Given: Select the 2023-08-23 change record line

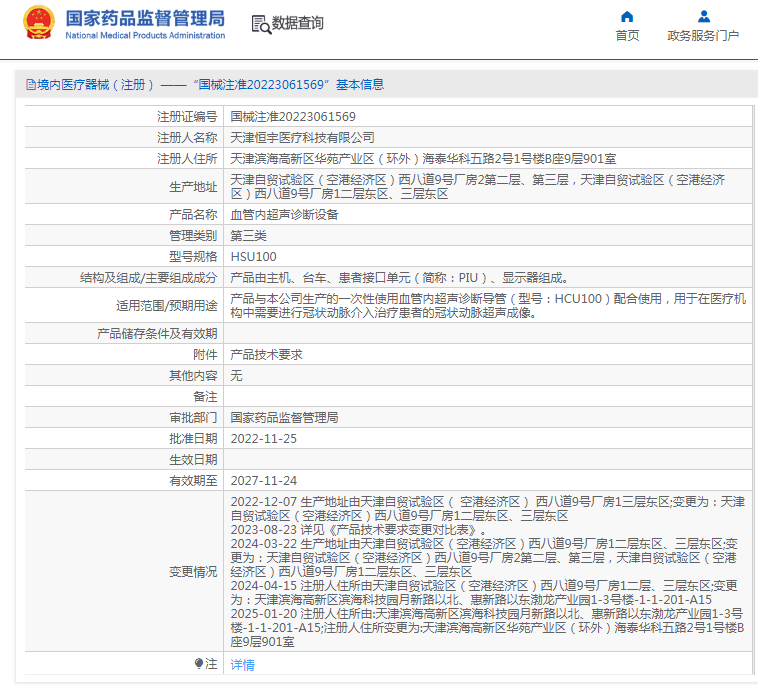Looking at the screenshot, I should click(x=359, y=530).
